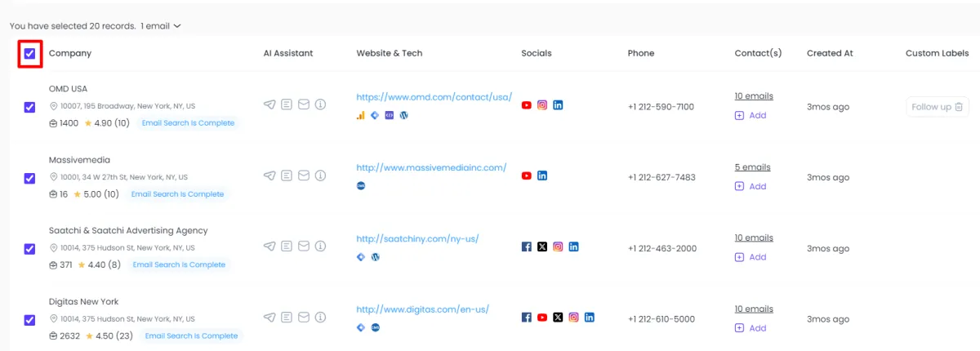The image size is (980, 351).
Task: Click OMD USA Google Analytics tech icon
Action: pyautogui.click(x=360, y=116)
